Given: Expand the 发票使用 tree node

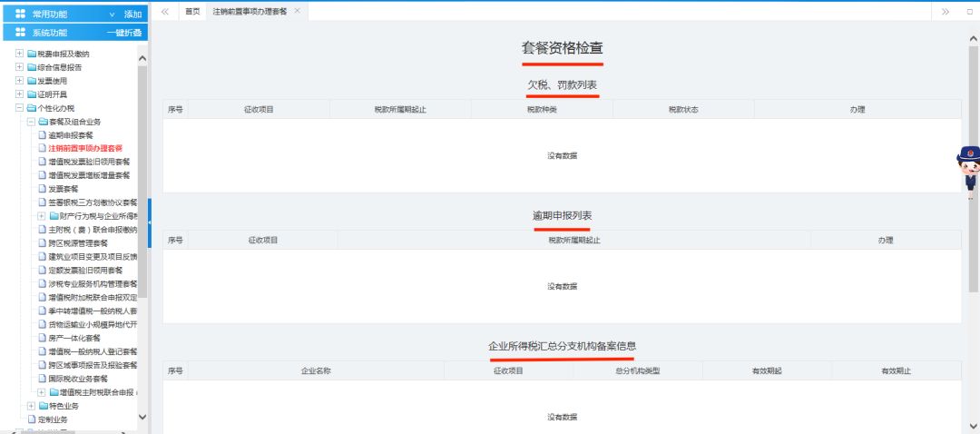Looking at the screenshot, I should coord(19,81).
